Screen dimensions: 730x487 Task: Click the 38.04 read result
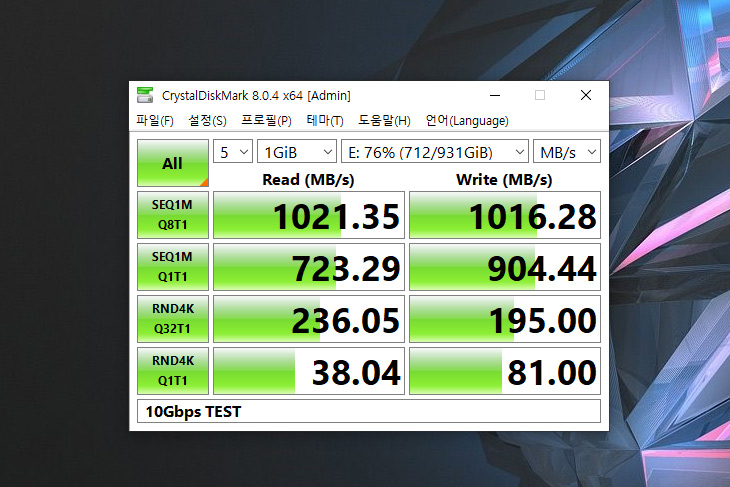point(309,371)
